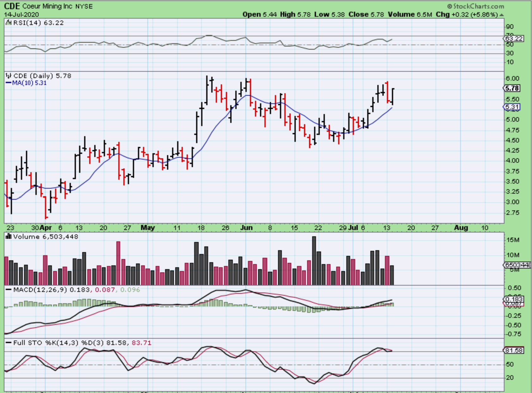Click the Volume 6,503,448 panel label
Viewport: 532px width, 393px height.
tap(46, 237)
